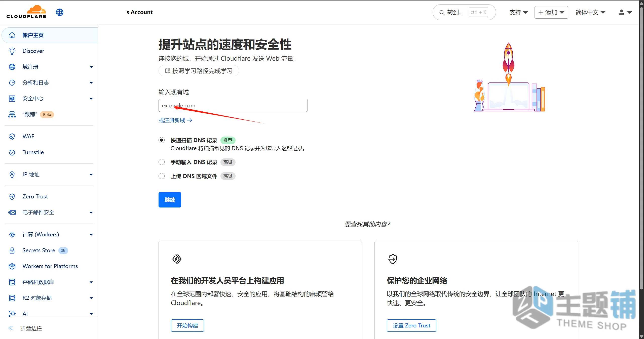Screen dimensions: 644x339
Task: Click the 's Account name in header
Action: point(139,12)
